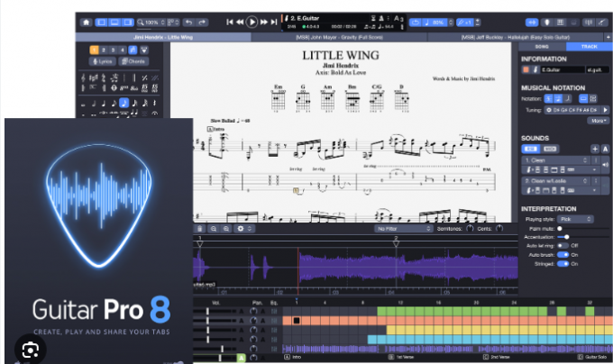Disable the Auto brush switch
The height and width of the screenshot is (364, 613).
564,255
